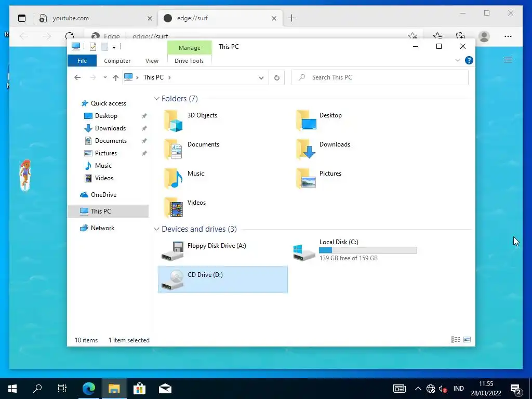Viewport: 532px width, 399px height.
Task: Collapse the Folders (7) group
Action: (156, 99)
